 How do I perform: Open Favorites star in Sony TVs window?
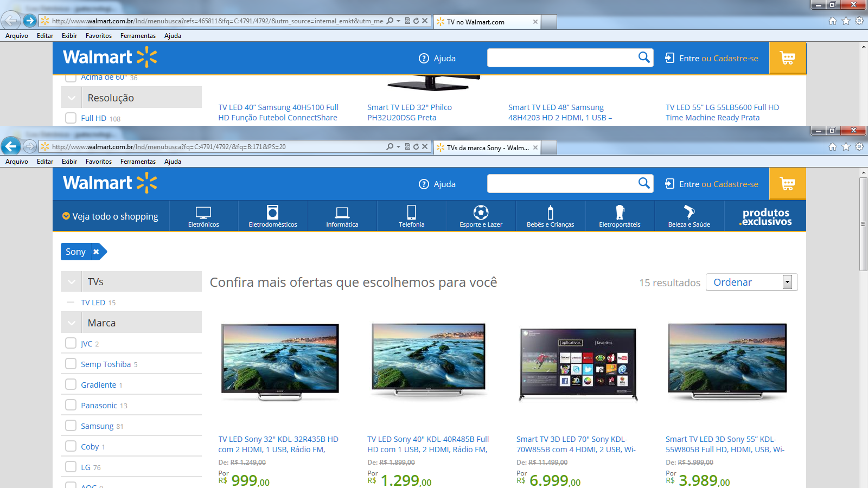(846, 147)
